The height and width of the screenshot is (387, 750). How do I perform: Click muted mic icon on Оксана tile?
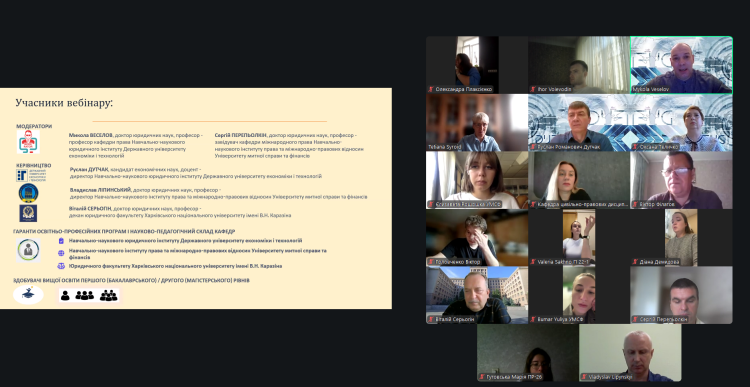635,147
